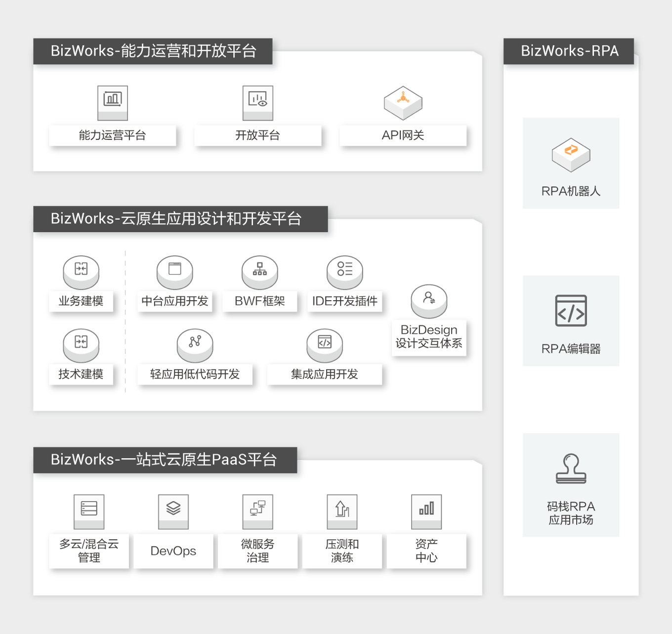This screenshot has height=634, width=672.
Task: Click the 能力运营平台 label
Action: [113, 135]
